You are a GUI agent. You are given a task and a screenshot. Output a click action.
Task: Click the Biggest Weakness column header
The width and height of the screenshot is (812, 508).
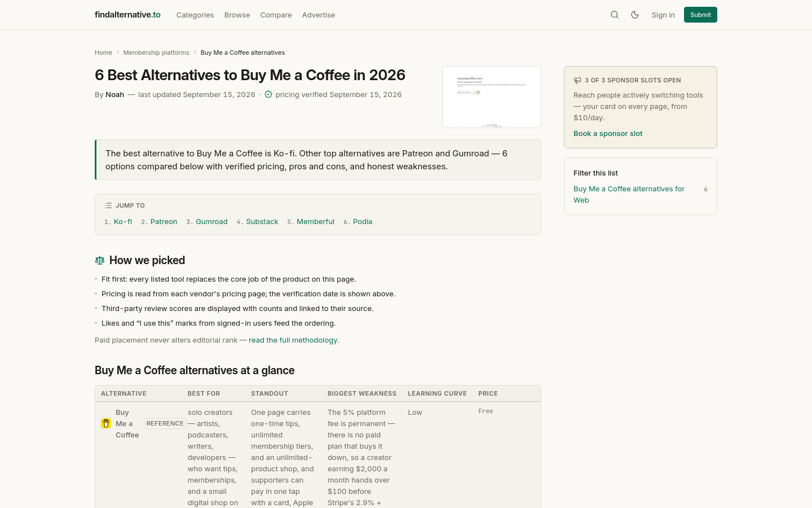[362, 393]
